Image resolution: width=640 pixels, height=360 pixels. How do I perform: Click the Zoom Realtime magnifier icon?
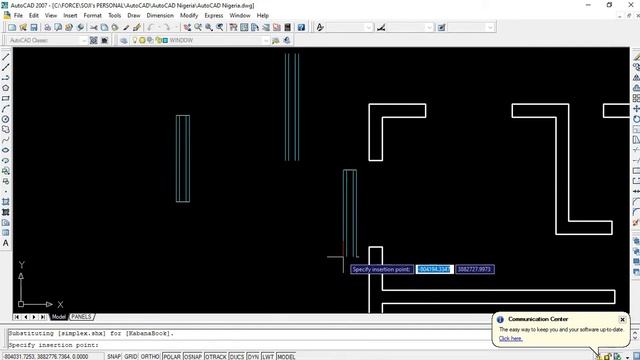coord(198,27)
